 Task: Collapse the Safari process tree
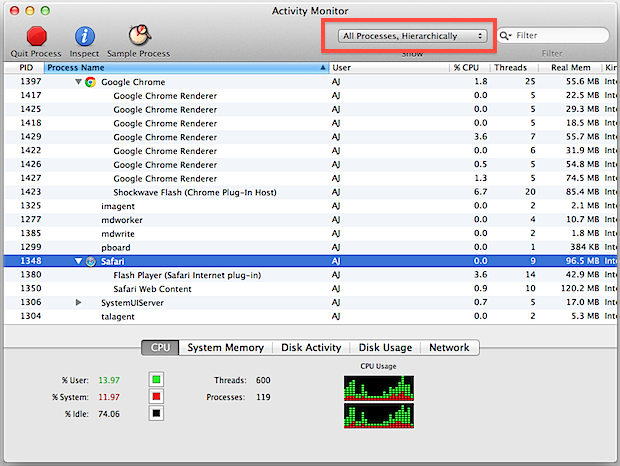[78, 261]
